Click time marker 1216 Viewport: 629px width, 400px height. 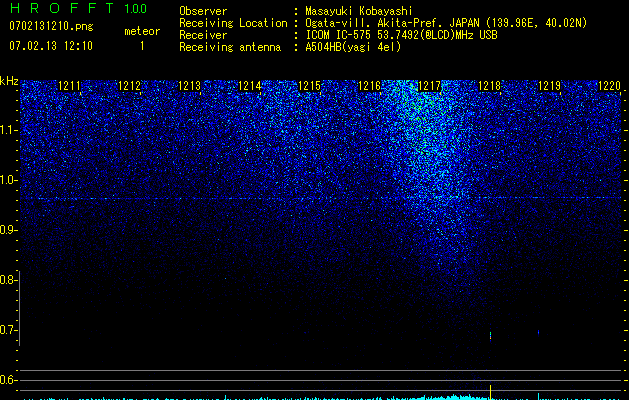click(369, 85)
